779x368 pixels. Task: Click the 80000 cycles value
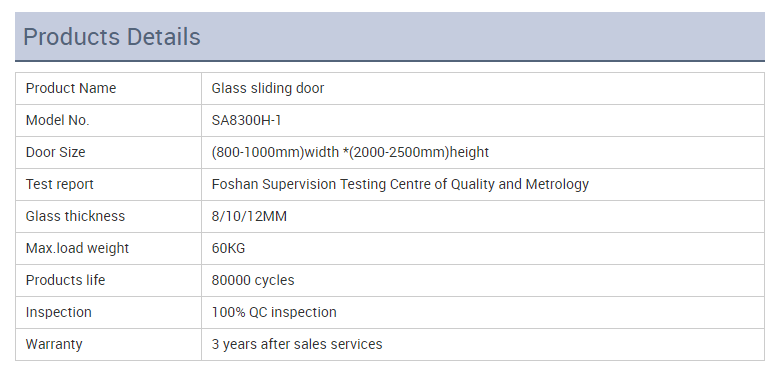click(253, 280)
